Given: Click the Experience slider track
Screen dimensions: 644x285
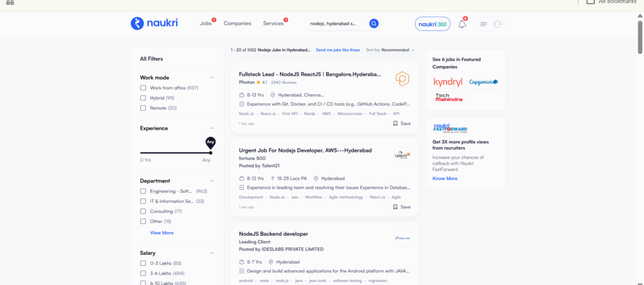Looking at the screenshot, I should 175,153.
